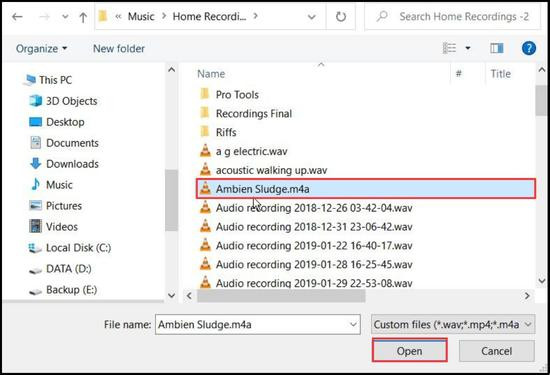Open the Custom files type dropdown
The height and width of the screenshot is (375, 550).
[453, 324]
